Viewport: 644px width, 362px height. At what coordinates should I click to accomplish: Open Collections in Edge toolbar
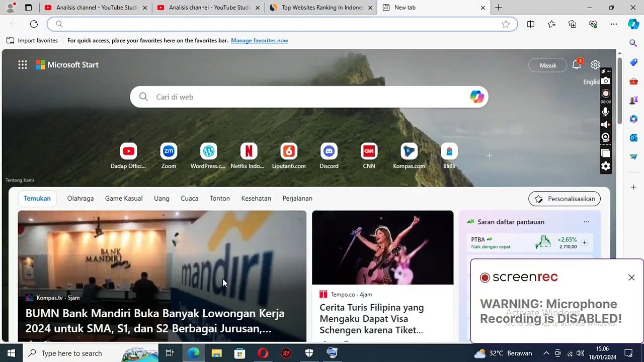(573, 24)
